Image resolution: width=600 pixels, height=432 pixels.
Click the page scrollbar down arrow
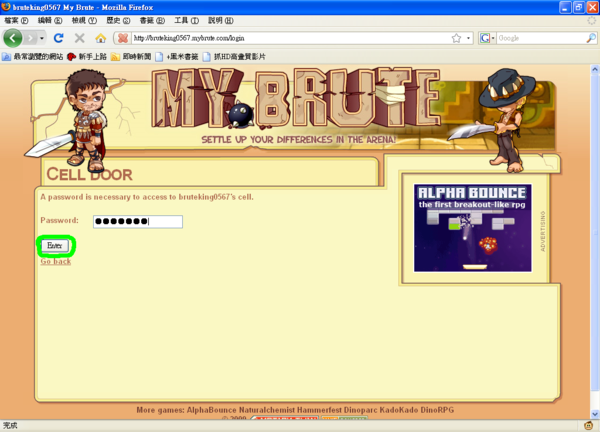tap(595, 414)
